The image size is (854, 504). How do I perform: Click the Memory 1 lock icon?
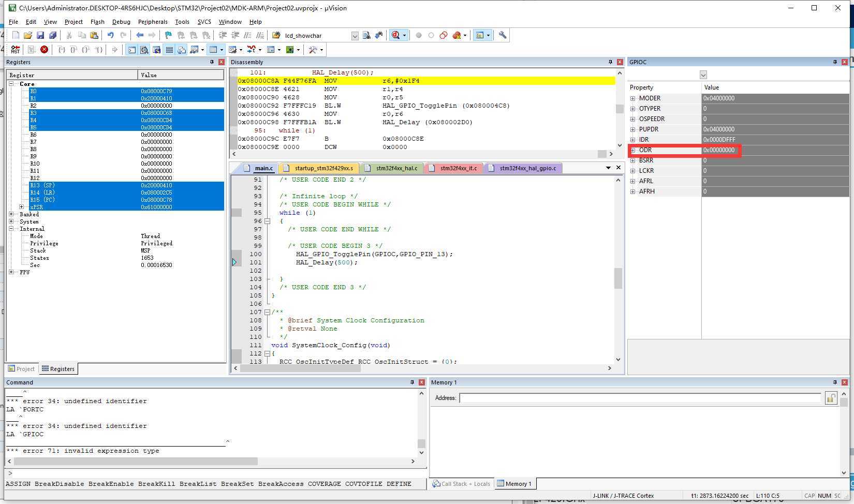[x=831, y=398]
